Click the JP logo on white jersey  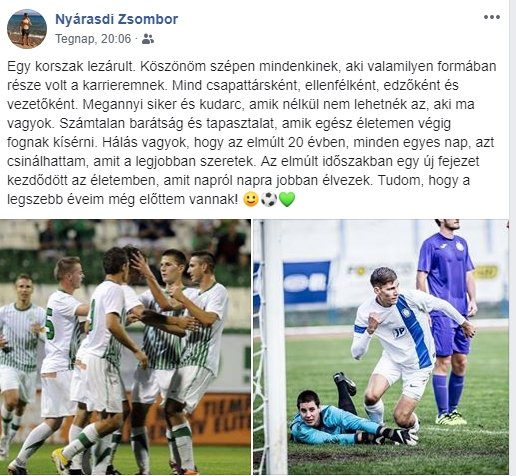pos(398,333)
